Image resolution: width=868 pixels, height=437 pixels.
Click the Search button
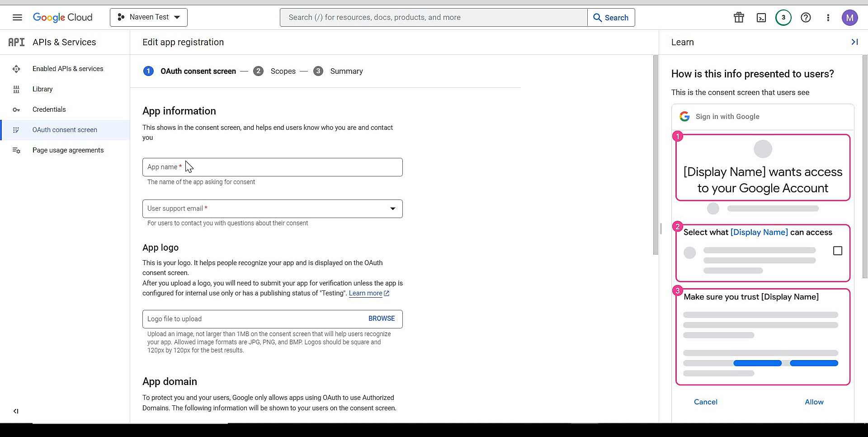611,18
